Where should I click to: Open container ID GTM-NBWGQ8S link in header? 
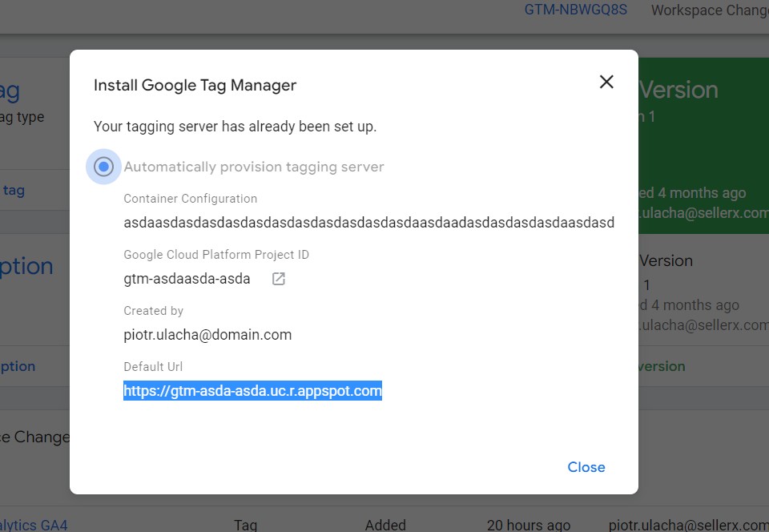(576, 10)
